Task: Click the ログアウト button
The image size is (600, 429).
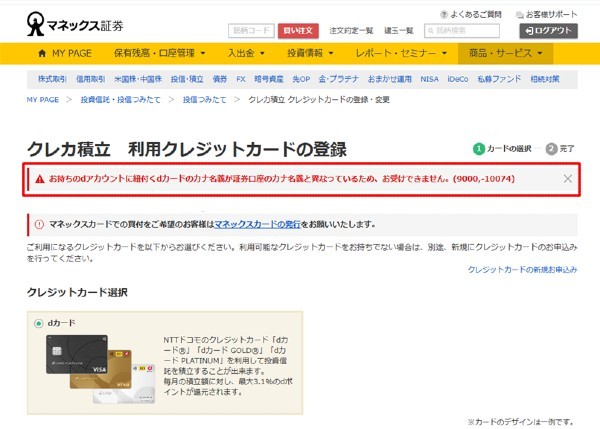Action: (x=548, y=31)
